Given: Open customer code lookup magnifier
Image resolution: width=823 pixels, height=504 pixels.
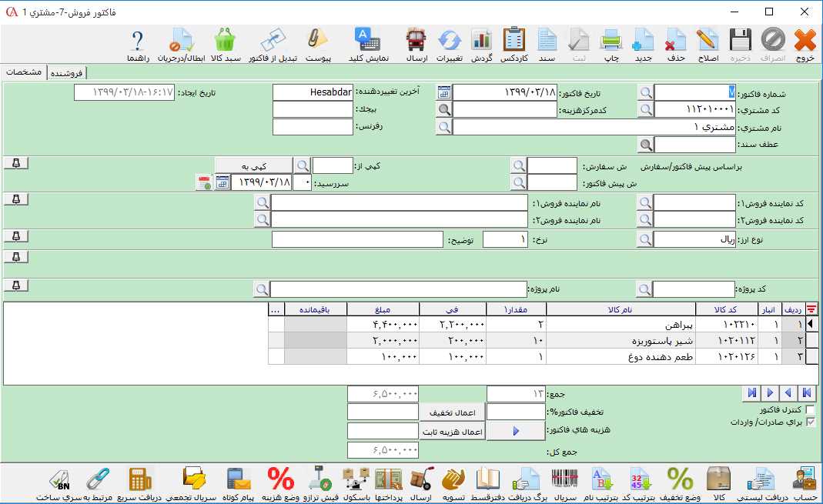Looking at the screenshot, I should pos(645,110).
